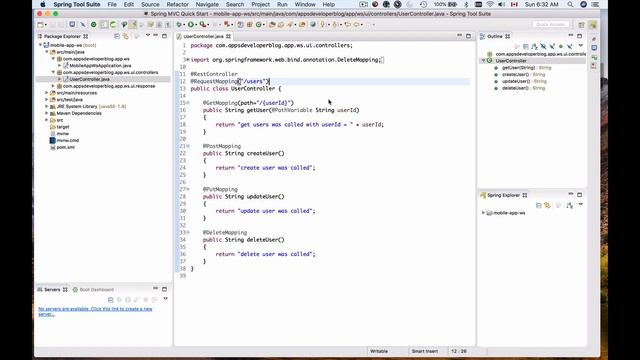Minimize the Package Explorer panel
Screen dimensions: 640x360
point(156,36)
